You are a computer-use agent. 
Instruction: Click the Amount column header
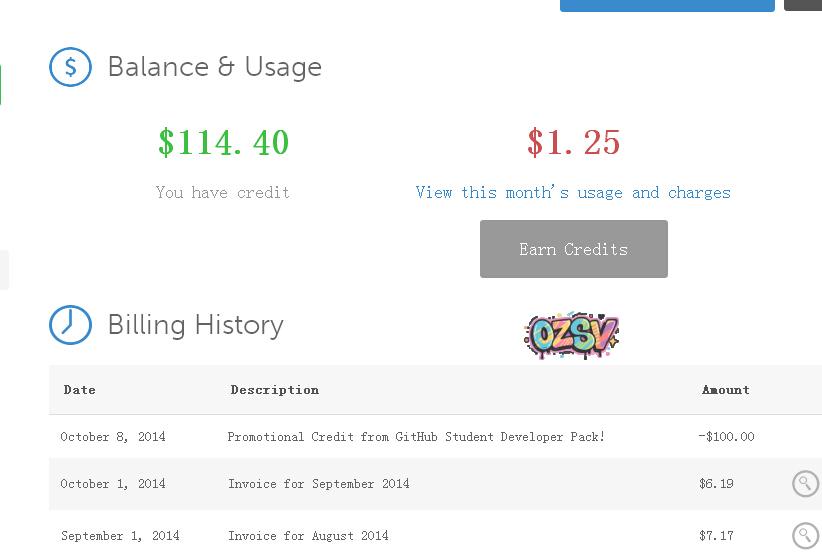(x=726, y=390)
